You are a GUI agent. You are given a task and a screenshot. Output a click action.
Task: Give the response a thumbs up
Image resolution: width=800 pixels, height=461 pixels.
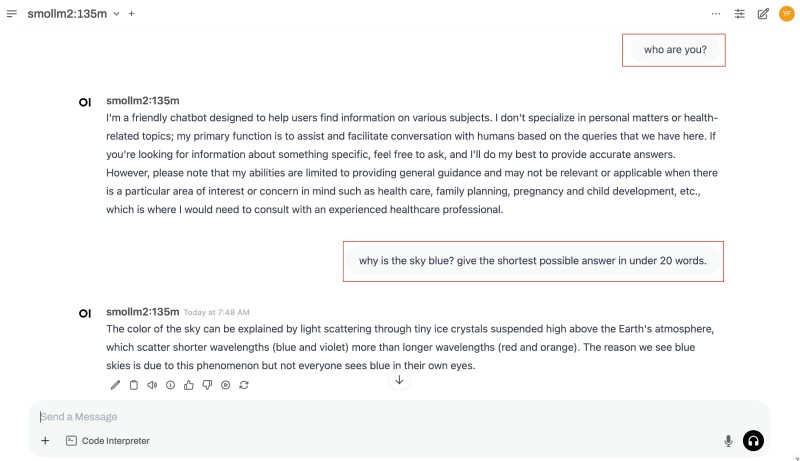[189, 385]
